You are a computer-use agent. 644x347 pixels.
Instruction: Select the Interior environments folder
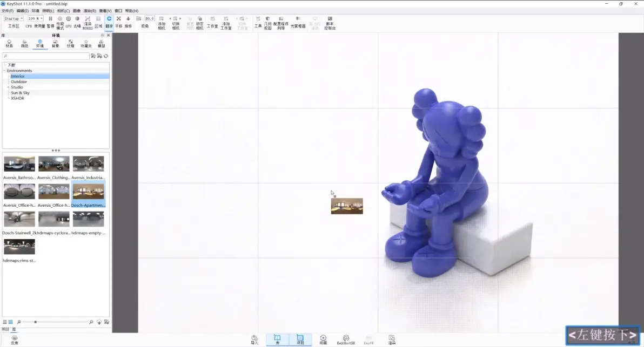pos(18,76)
